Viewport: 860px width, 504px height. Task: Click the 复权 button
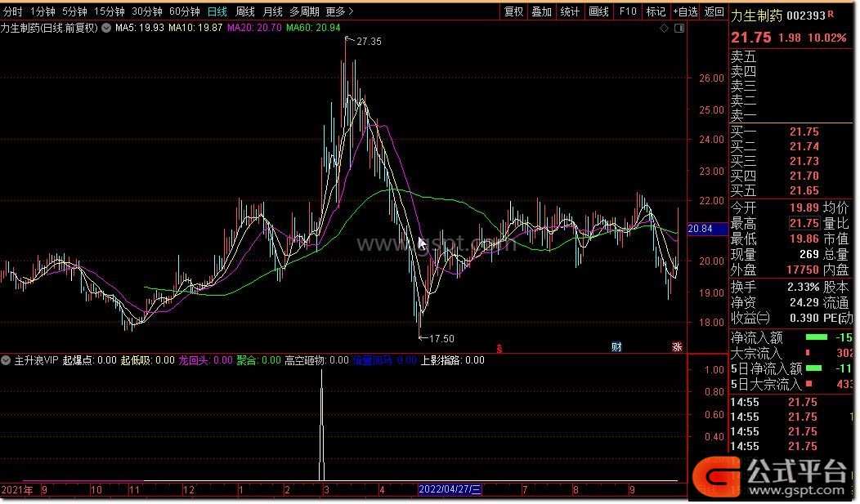pos(514,11)
